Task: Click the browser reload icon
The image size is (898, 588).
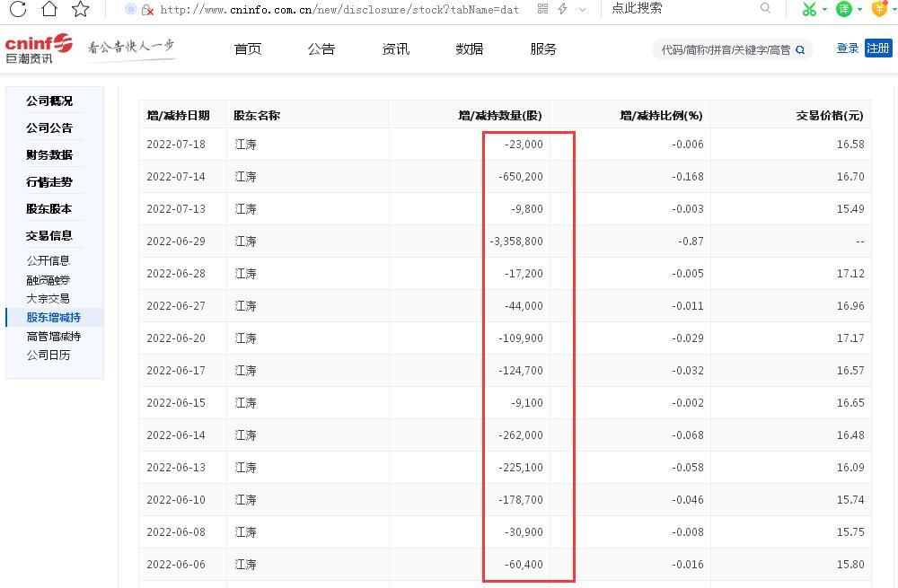Action: pos(18,9)
